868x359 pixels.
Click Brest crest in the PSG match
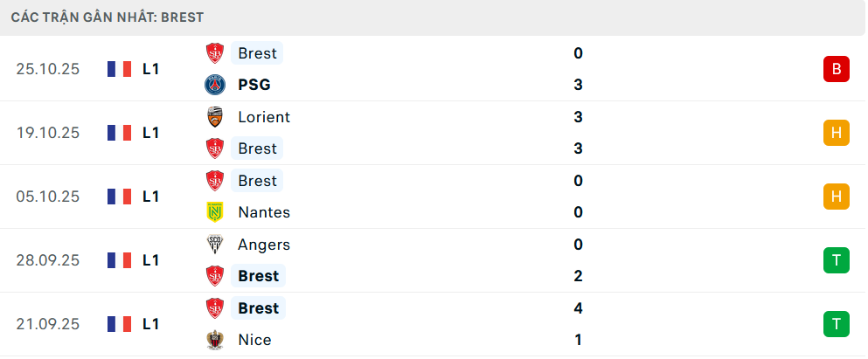pyautogui.click(x=214, y=53)
